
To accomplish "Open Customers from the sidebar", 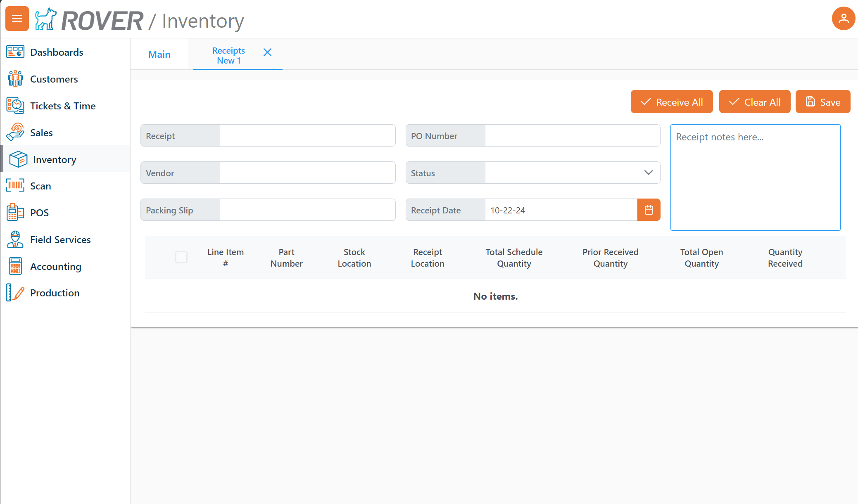I will tap(54, 79).
